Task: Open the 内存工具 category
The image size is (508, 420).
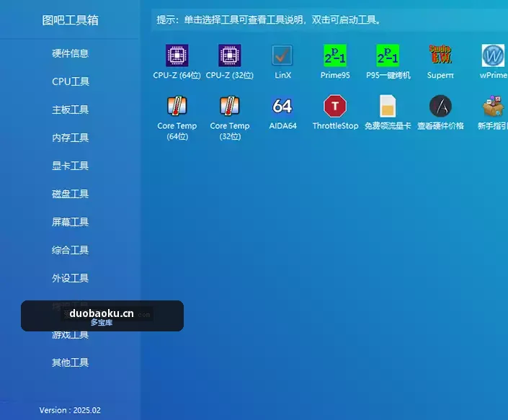Action: (x=71, y=138)
